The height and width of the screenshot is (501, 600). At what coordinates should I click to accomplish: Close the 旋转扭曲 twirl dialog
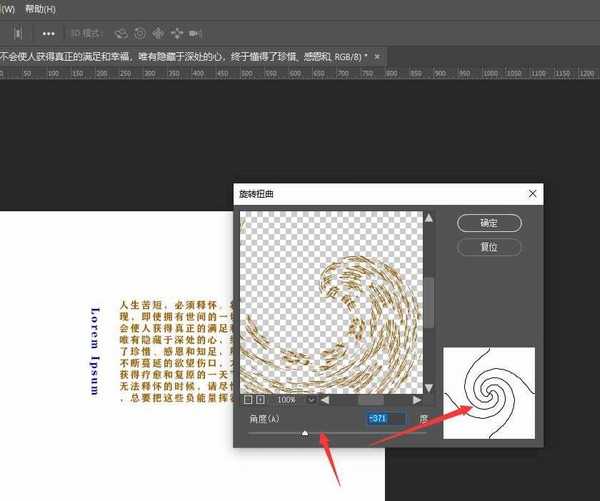click(x=532, y=193)
